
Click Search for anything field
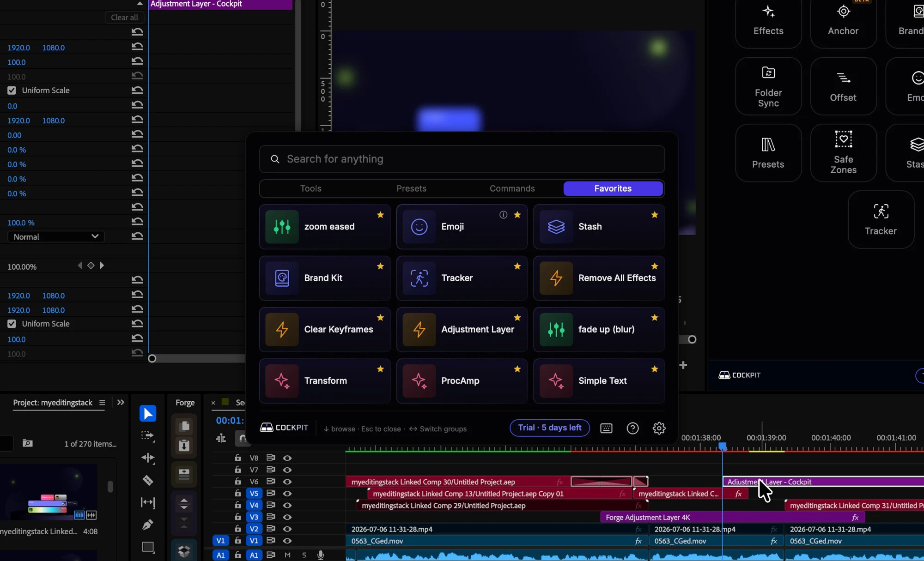tap(462, 159)
